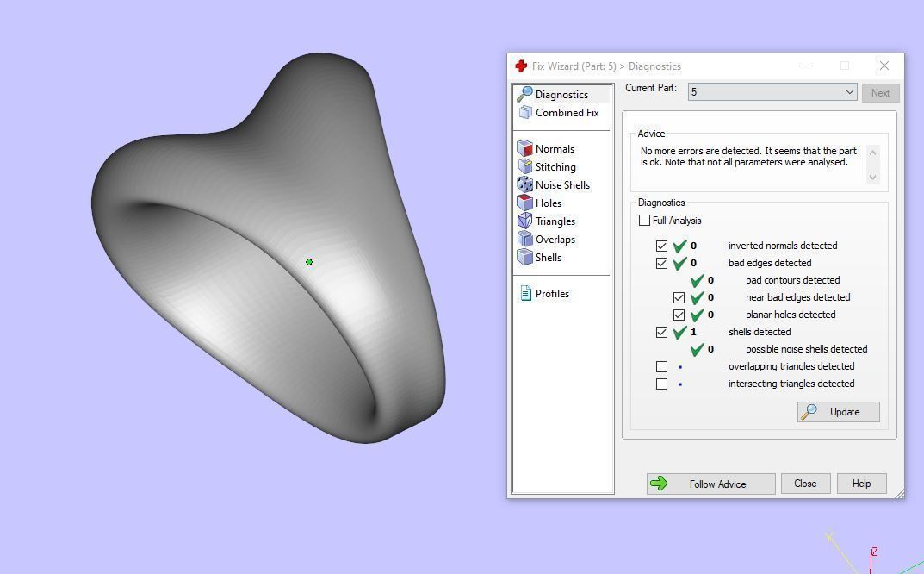
Task: Click the Holes cube icon
Action: [x=524, y=203]
